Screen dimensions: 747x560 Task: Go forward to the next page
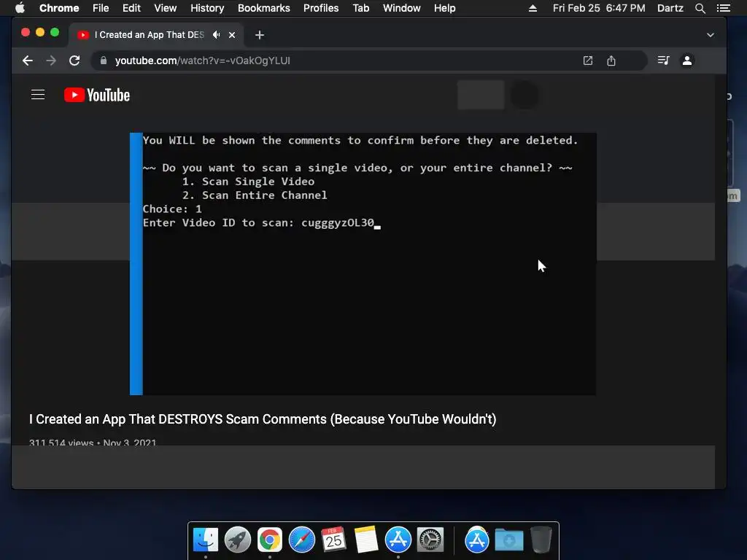point(51,61)
